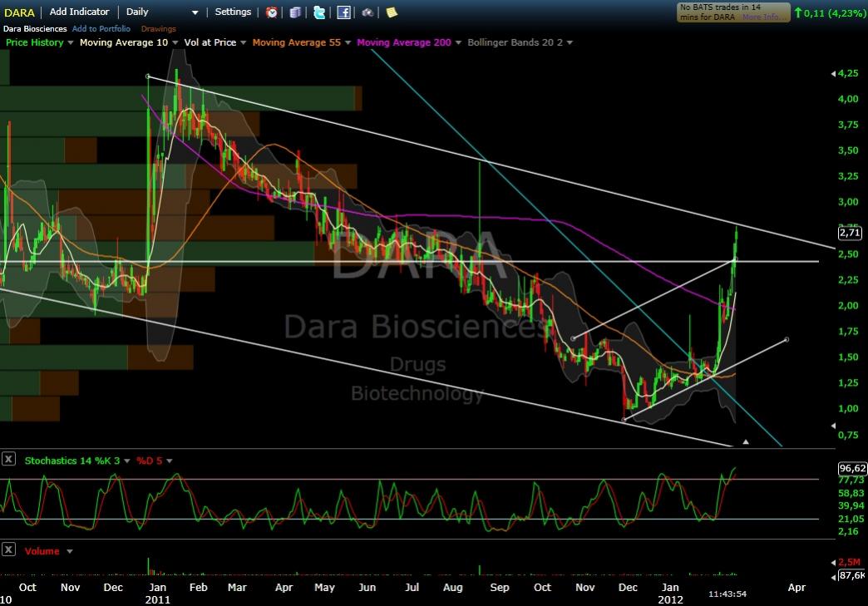
Task: Open the Add Indicator menu
Action: point(79,12)
